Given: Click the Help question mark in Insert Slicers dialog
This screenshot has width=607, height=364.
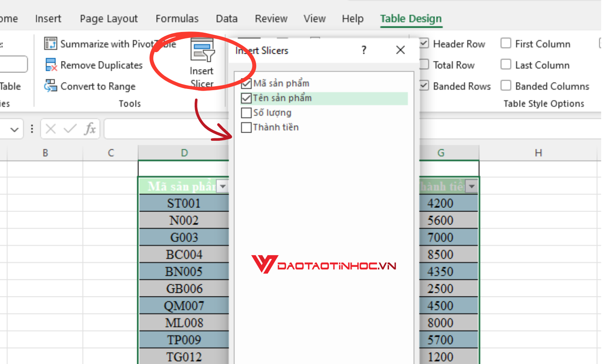Looking at the screenshot, I should click(x=363, y=50).
